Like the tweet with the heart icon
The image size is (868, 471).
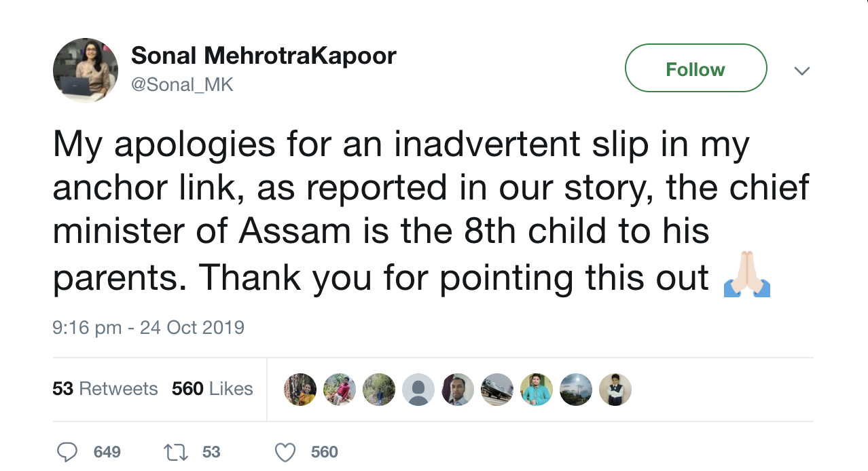pos(287,452)
